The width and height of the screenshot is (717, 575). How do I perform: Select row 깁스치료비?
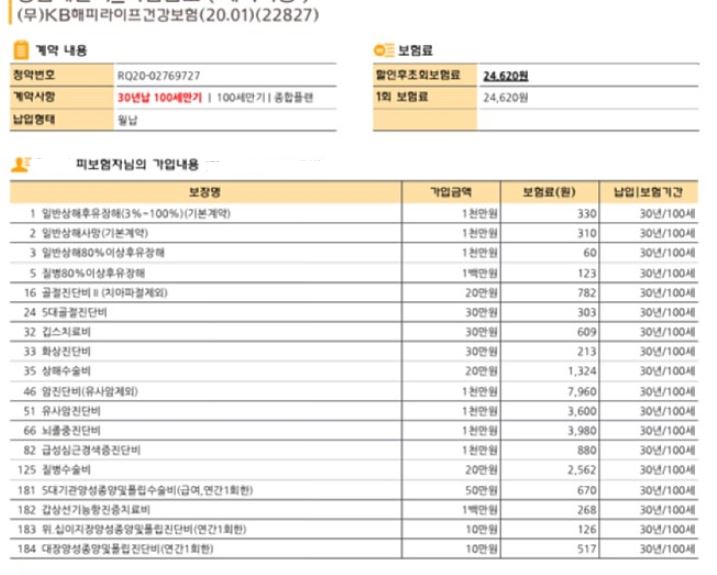click(x=354, y=332)
